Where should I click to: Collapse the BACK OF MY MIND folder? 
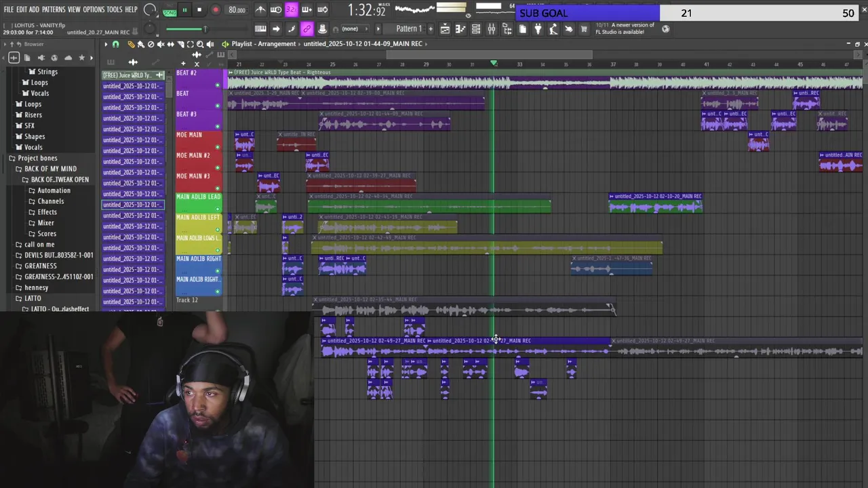(50, 169)
